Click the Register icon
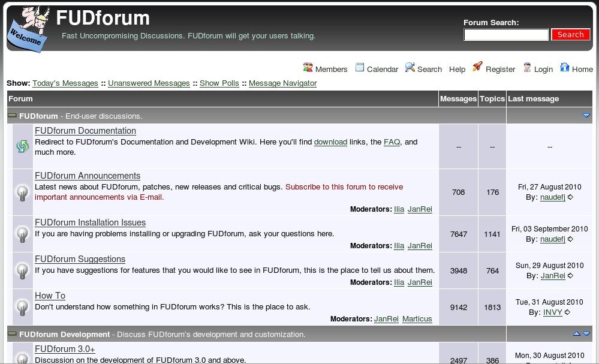 tap(477, 67)
